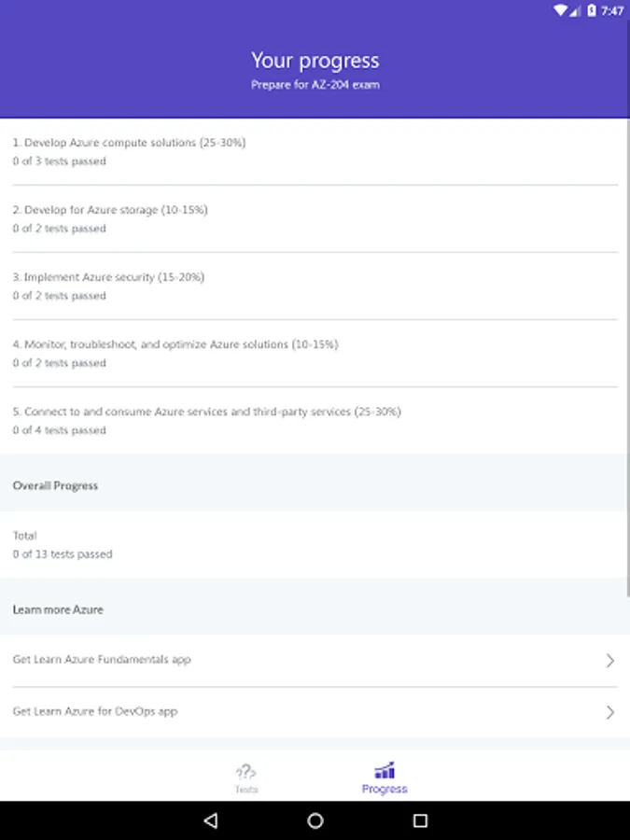Tap the Home circle button
Image resolution: width=630 pixels, height=840 pixels.
click(315, 819)
